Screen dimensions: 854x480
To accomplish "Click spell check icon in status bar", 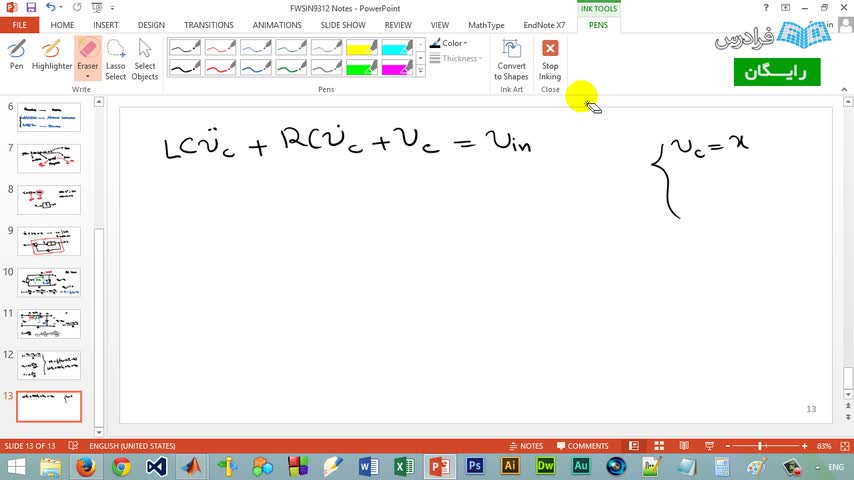I will [73, 446].
